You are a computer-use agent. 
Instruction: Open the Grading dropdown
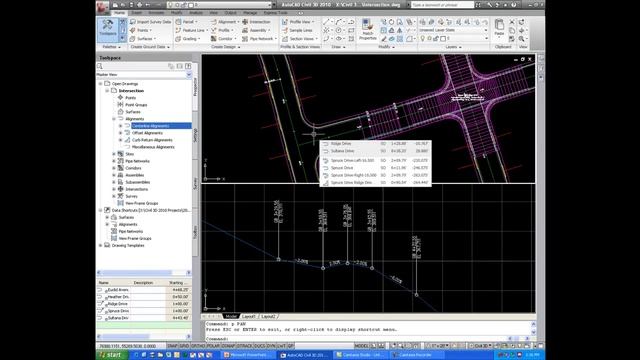coord(188,39)
